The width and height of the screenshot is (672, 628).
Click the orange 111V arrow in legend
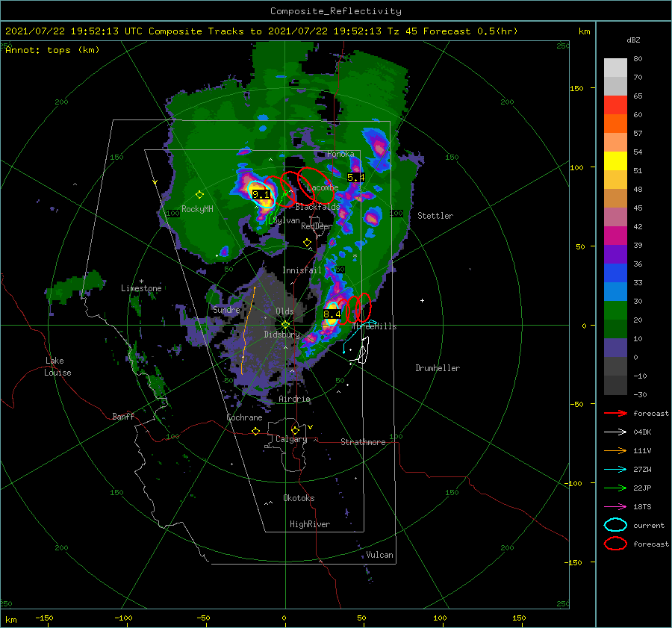615,450
